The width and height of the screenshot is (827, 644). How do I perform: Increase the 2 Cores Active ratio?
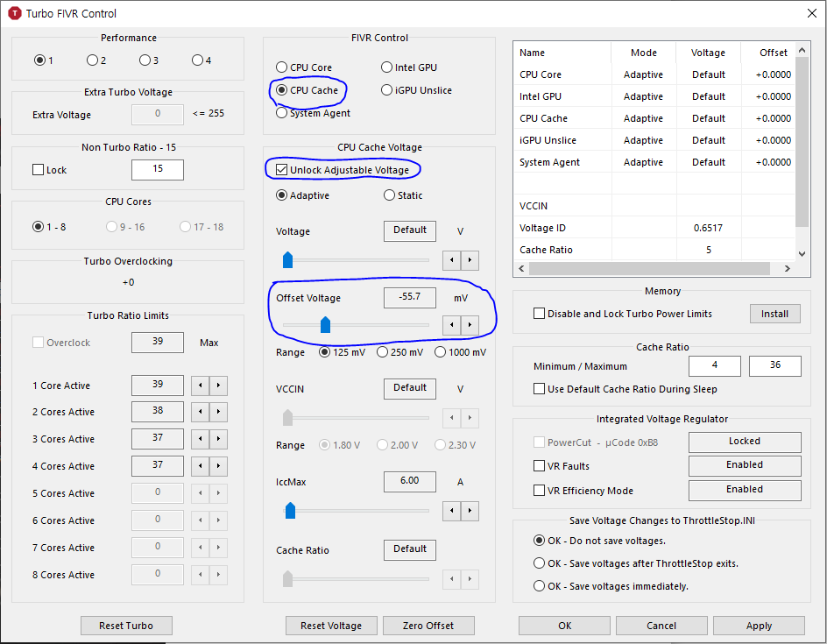click(x=218, y=412)
